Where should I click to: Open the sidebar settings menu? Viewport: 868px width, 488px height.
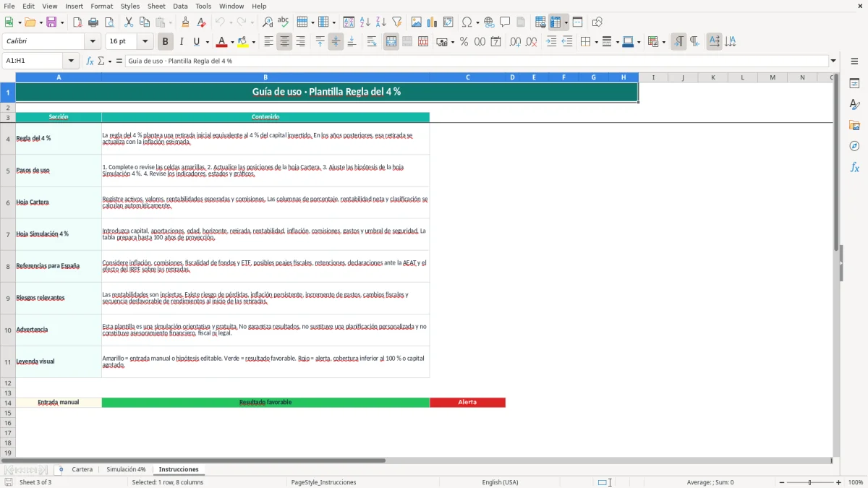coord(854,61)
